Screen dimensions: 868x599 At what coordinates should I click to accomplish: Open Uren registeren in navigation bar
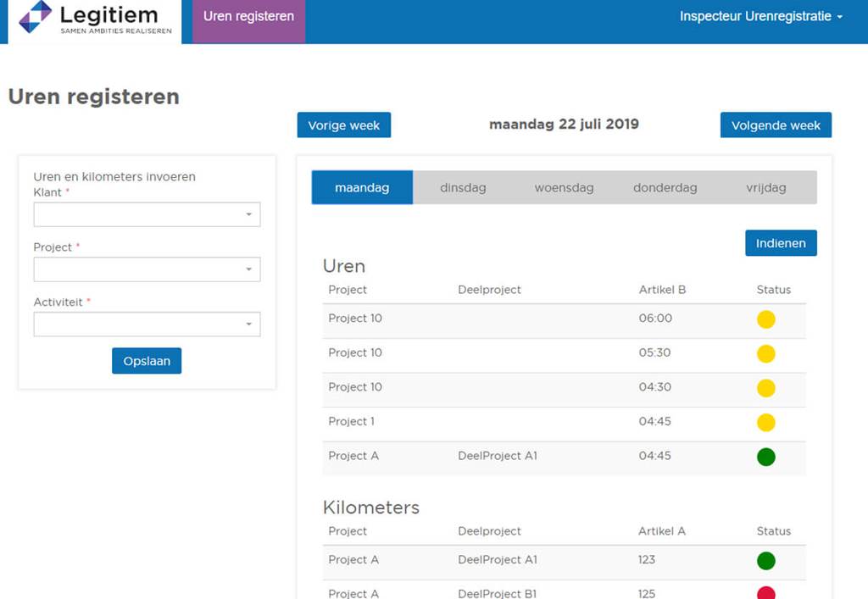click(x=248, y=17)
